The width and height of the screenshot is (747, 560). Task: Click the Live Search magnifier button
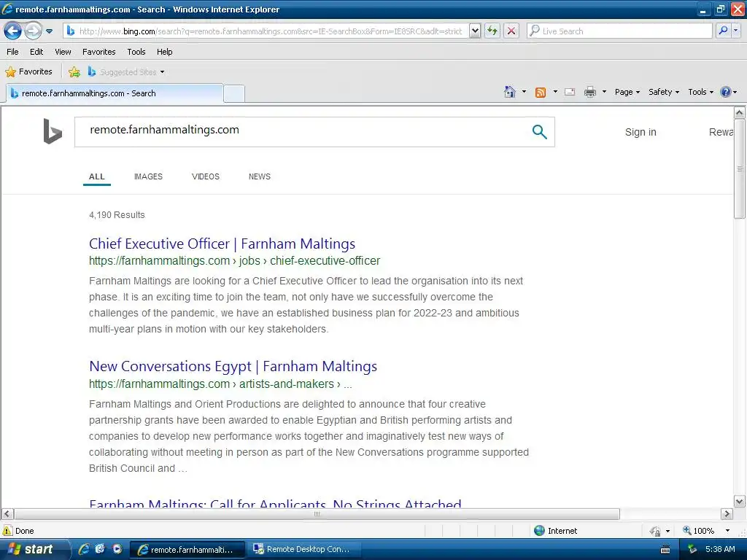coord(723,31)
